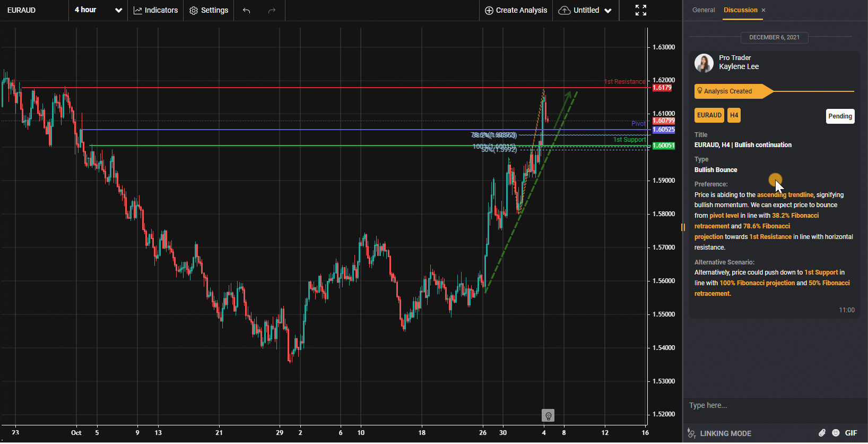Toggle fullscreen chart mode

pos(641,10)
